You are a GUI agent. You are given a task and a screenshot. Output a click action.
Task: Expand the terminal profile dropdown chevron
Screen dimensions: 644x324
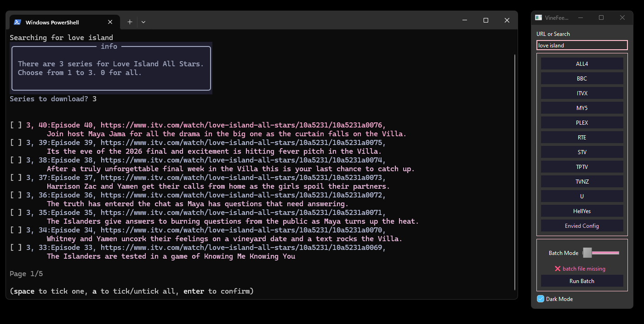pyautogui.click(x=143, y=22)
